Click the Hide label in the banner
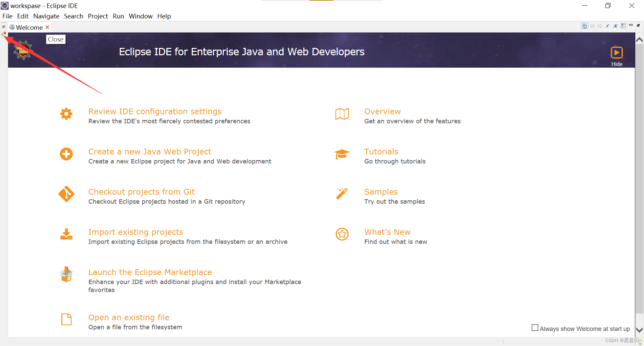Screen dimensions: 644x346 616,64
